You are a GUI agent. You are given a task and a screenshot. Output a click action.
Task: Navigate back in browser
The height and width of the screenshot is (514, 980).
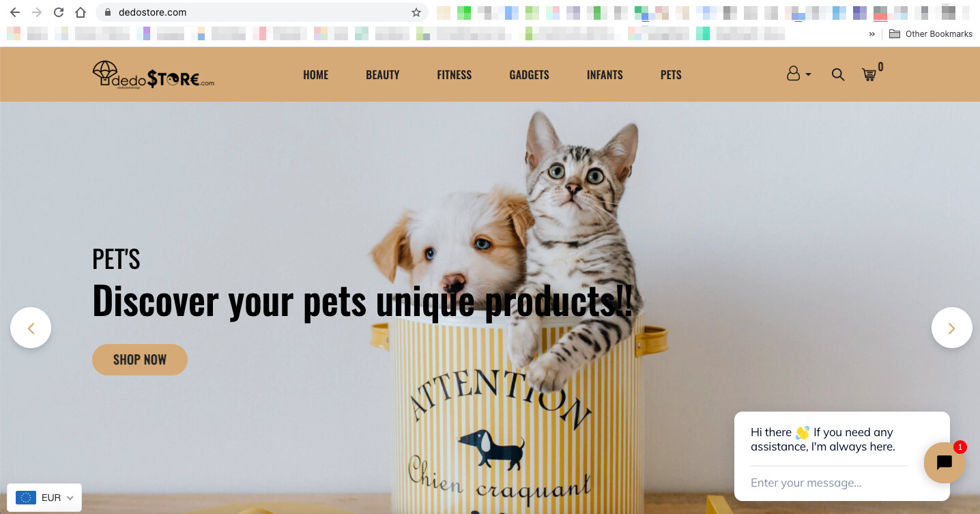point(15,12)
